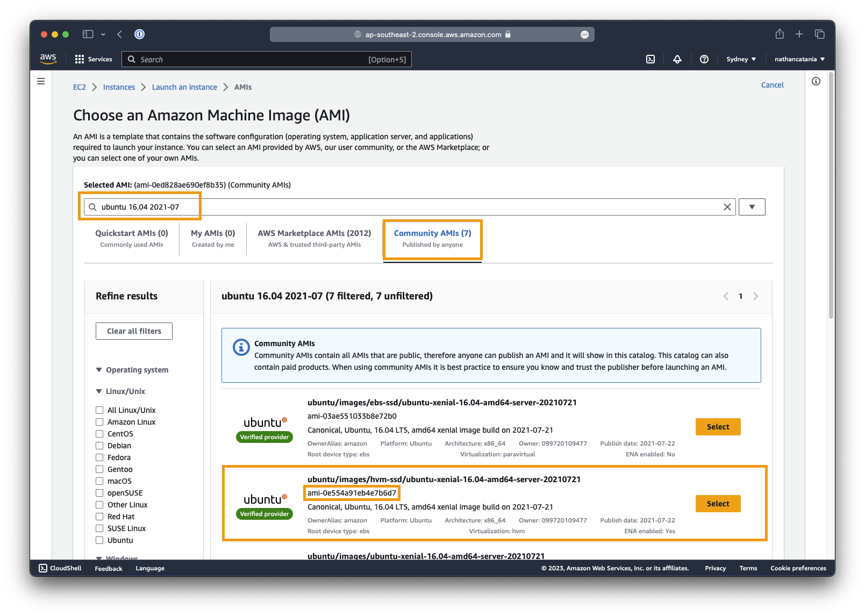The image size is (865, 616).
Task: Check the Amazon Linux filter checkbox
Action: (x=99, y=422)
